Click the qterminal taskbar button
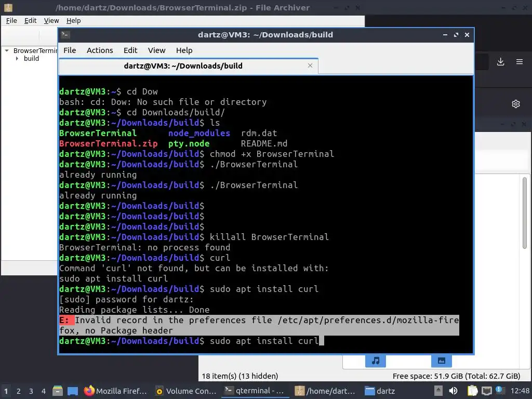The image size is (532, 399). [x=255, y=391]
